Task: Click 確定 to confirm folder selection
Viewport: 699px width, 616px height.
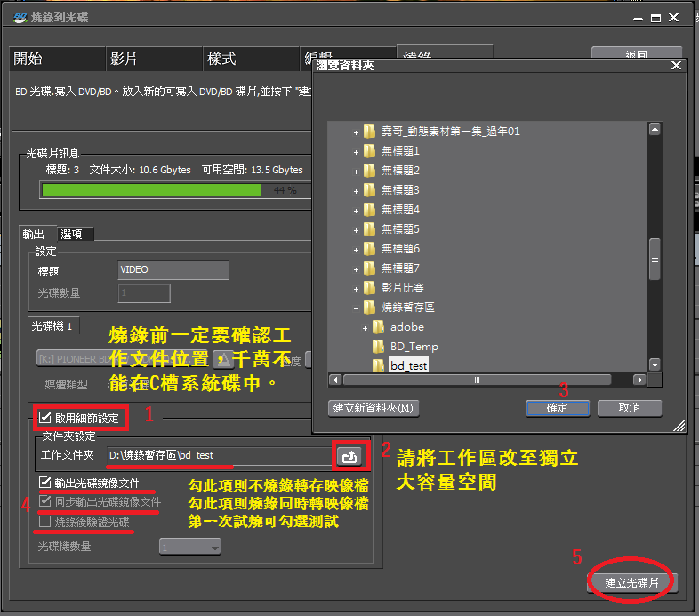Action: (557, 408)
